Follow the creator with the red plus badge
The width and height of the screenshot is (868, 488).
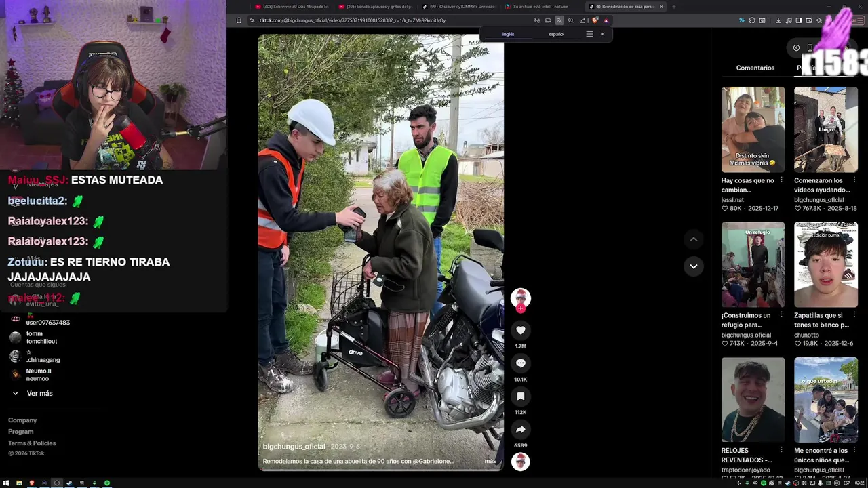tap(520, 308)
